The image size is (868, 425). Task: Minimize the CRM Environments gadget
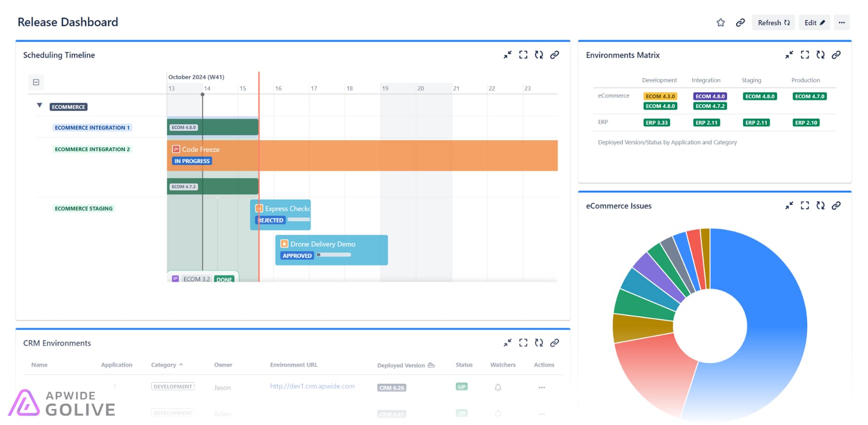(x=508, y=343)
